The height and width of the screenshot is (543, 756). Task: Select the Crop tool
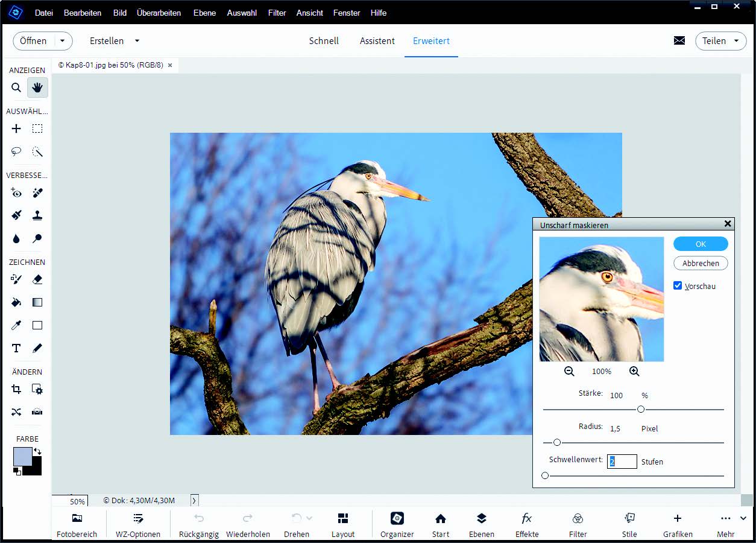click(x=16, y=389)
